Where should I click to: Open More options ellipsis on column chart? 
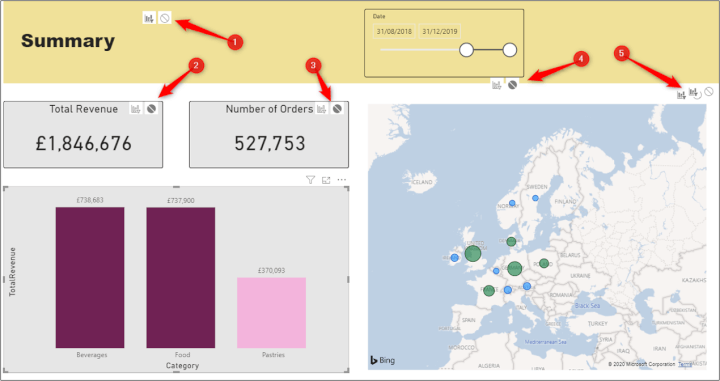pos(342,180)
